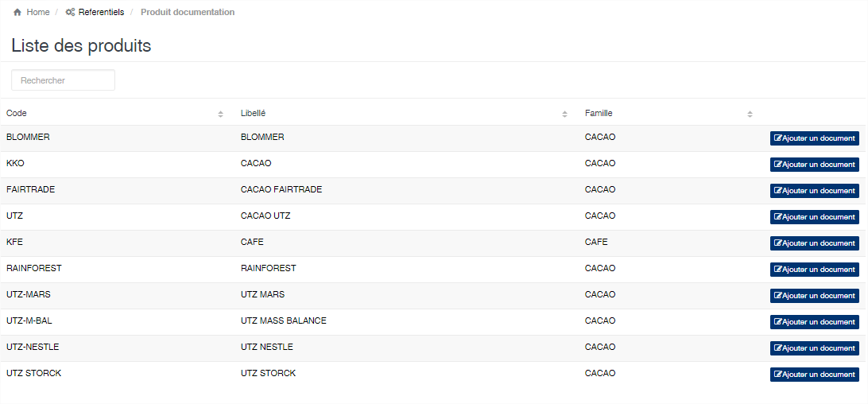This screenshot has width=868, height=404.
Task: Sort by Libellé column arrows
Action: (564, 115)
